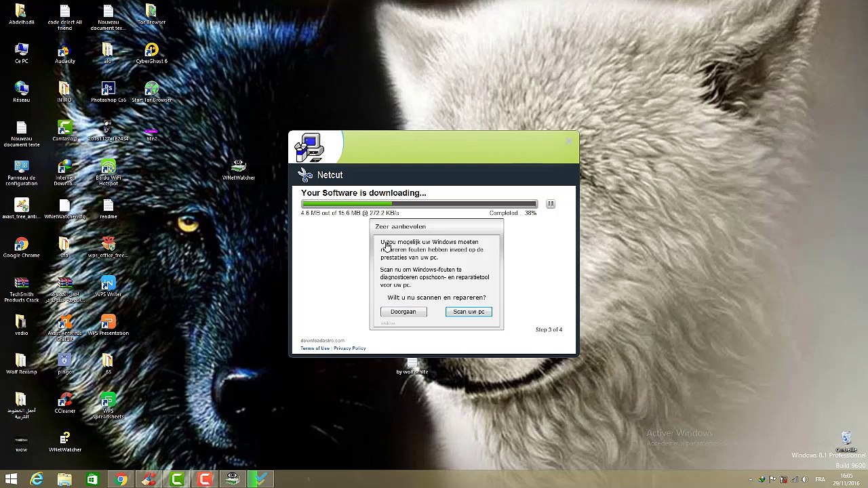Select the INTRO folder
Image resolution: width=868 pixels, height=488 pixels.
pyautogui.click(x=64, y=92)
